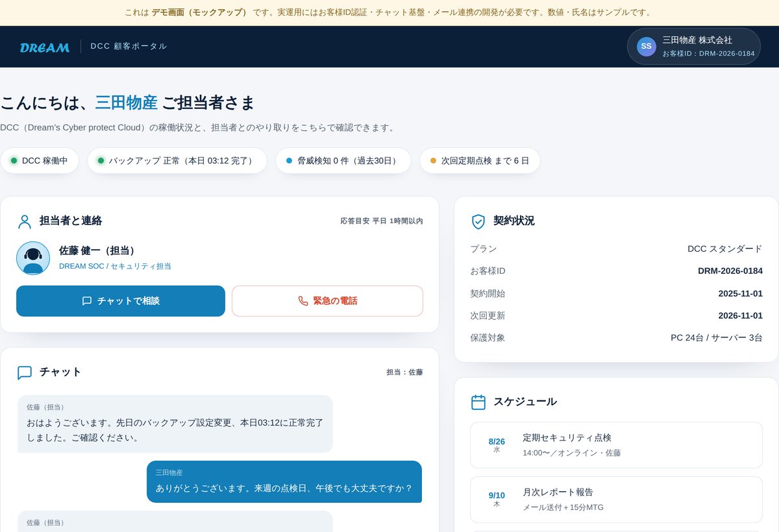779x532 pixels.
Task: Click the デモ画面（モックアップ） notice banner text
Action: tap(200, 12)
